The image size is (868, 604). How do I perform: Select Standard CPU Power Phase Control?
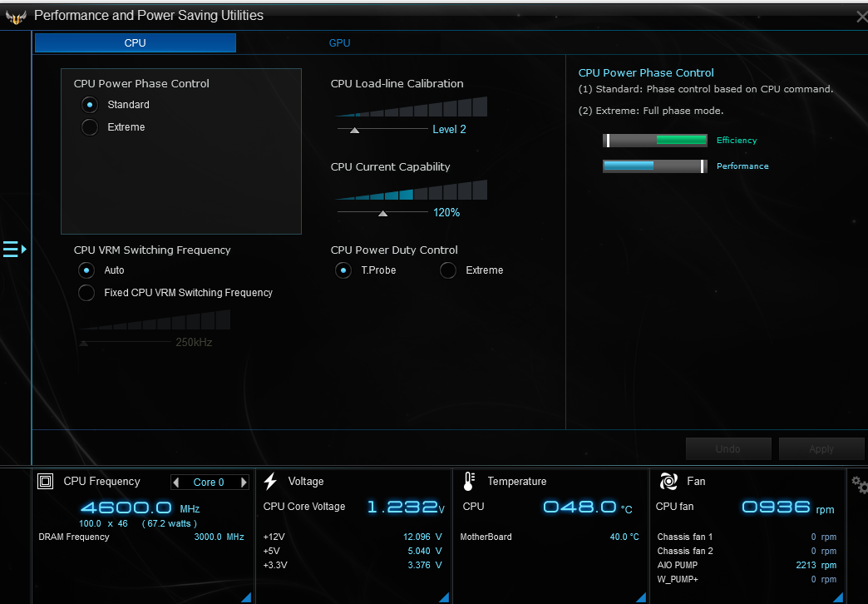pos(90,105)
